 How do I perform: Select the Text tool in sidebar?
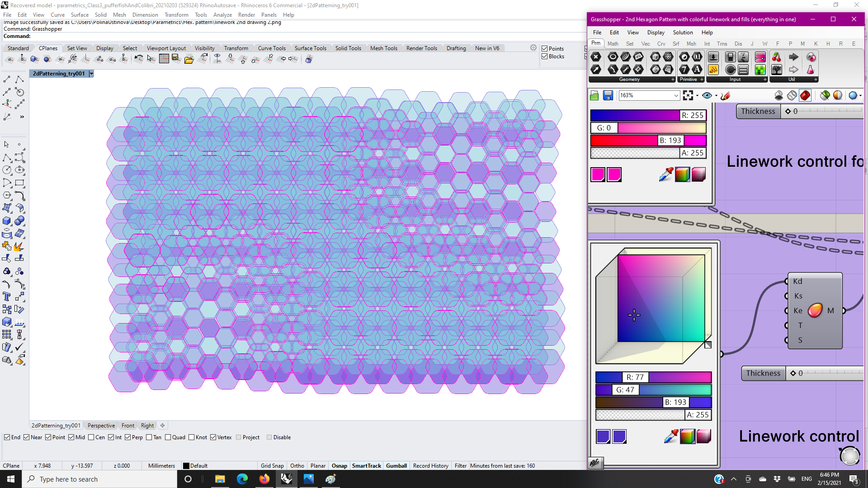pyautogui.click(x=7, y=297)
